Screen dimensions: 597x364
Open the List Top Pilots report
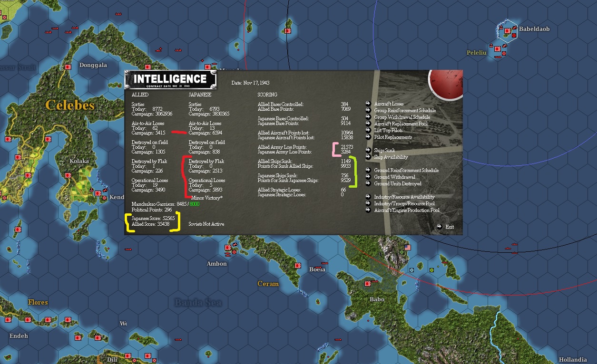click(388, 130)
